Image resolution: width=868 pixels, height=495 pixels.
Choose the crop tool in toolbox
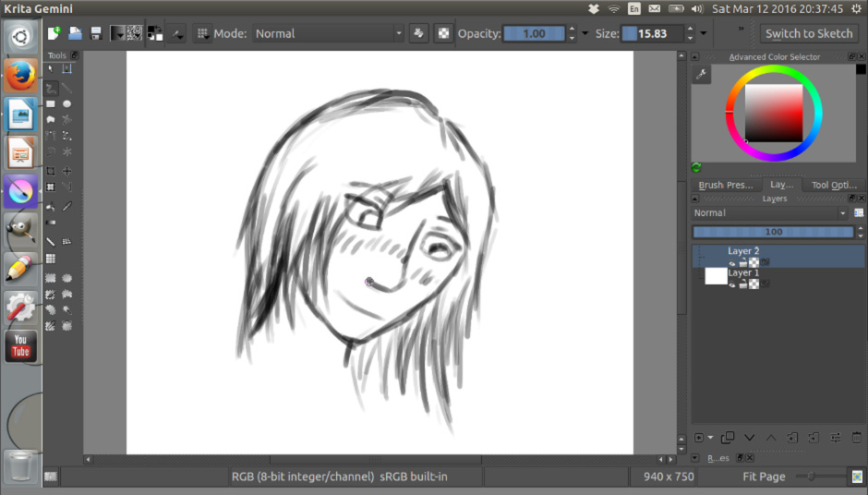click(51, 171)
